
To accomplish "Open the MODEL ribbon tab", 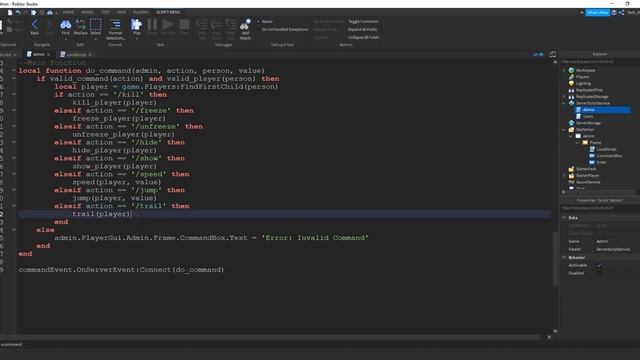I will pos(87,12).
